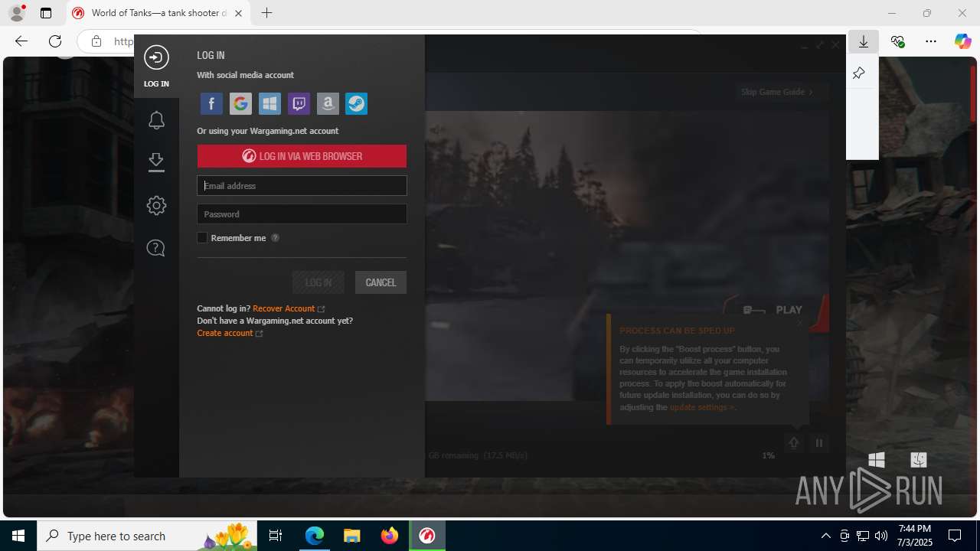Screen dimensions: 980x551
Task: Click the Remember me help question icon
Action: click(275, 238)
